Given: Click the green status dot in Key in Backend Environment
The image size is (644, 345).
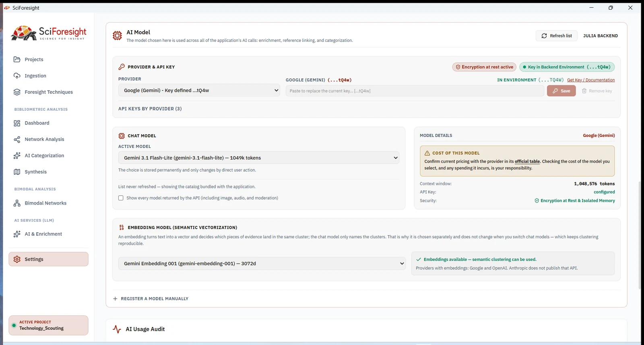Looking at the screenshot, I should click(524, 67).
